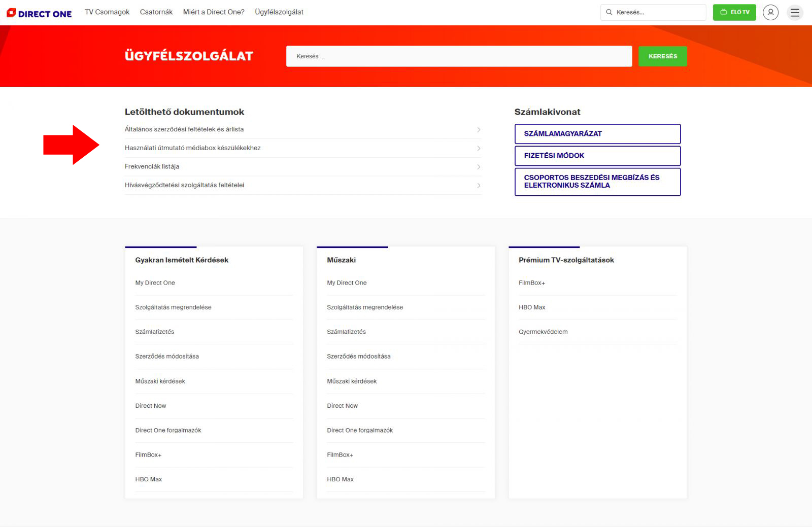The height and width of the screenshot is (527, 812).
Task: Open HBO Max under Prémium TV-szolgáltatások
Action: [x=532, y=307]
